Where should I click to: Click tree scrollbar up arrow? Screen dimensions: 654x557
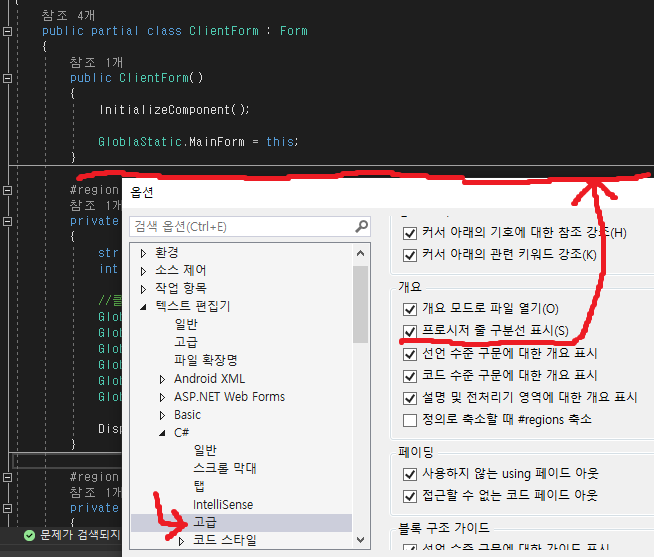pyautogui.click(x=361, y=253)
